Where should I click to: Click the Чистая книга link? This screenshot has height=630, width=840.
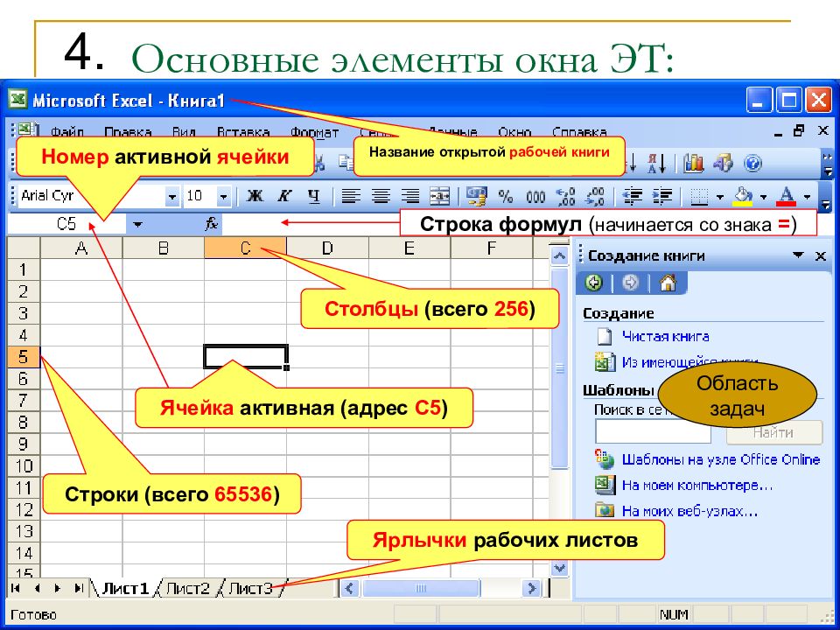(665, 336)
